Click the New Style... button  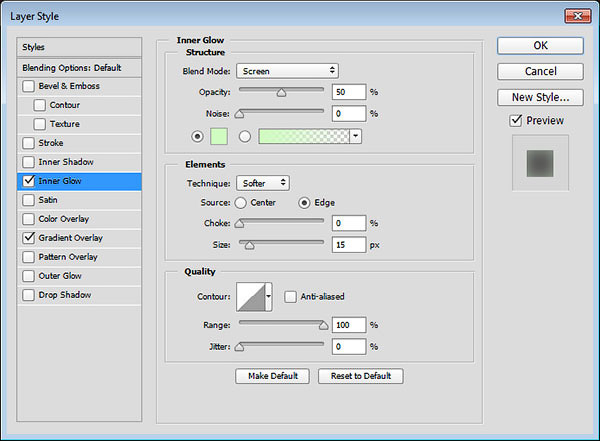[540, 97]
